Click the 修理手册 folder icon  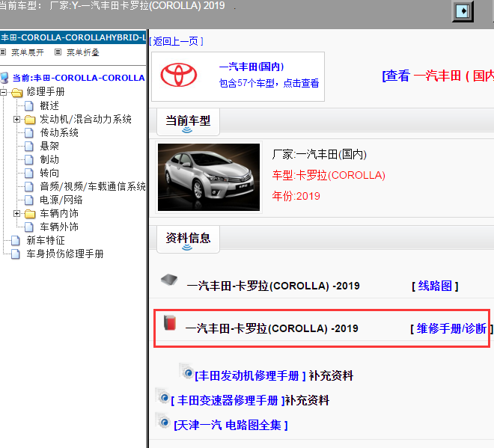point(17,92)
